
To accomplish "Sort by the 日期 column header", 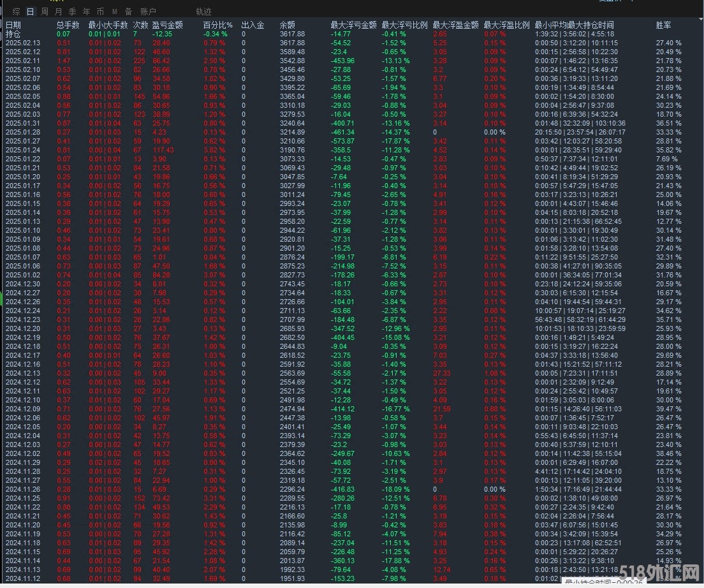I will pyautogui.click(x=13, y=25).
